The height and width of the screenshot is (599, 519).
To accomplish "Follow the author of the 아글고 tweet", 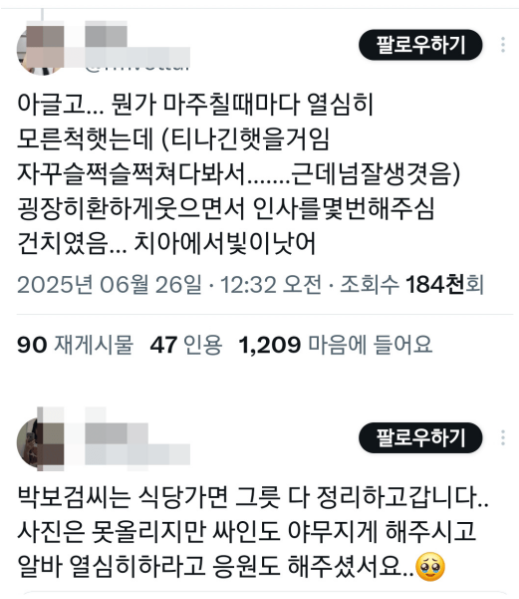I will [x=420, y=45].
